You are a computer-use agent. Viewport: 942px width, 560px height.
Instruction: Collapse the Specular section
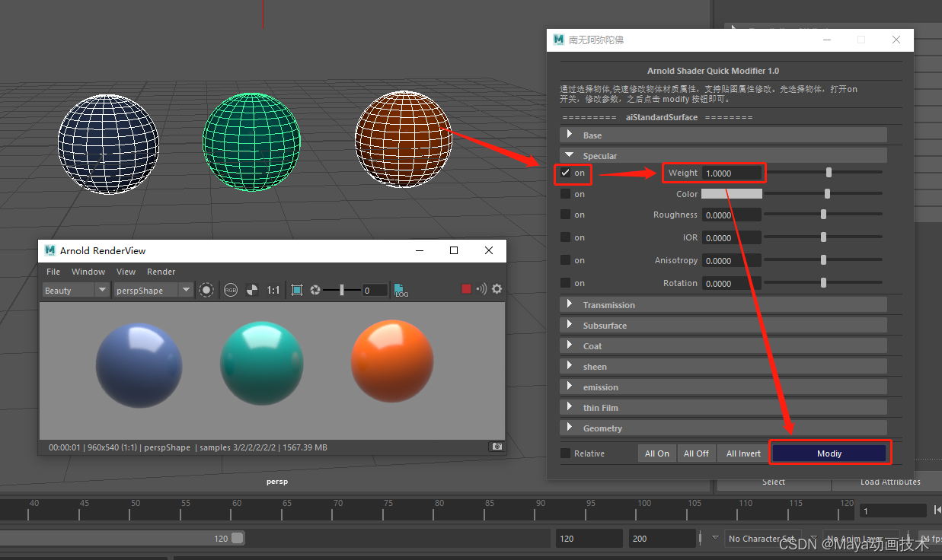(723, 155)
